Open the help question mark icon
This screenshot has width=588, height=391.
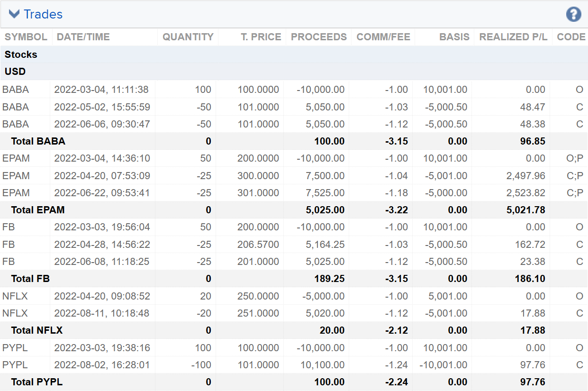pyautogui.click(x=573, y=14)
